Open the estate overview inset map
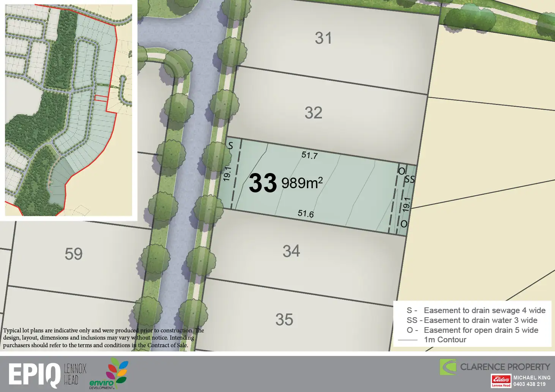The image size is (555, 392). tap(68, 110)
